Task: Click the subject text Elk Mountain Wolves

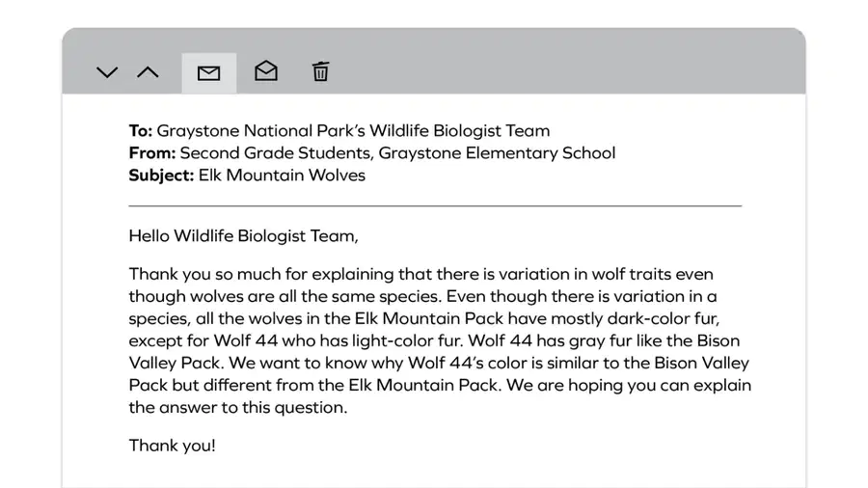Action: point(282,176)
